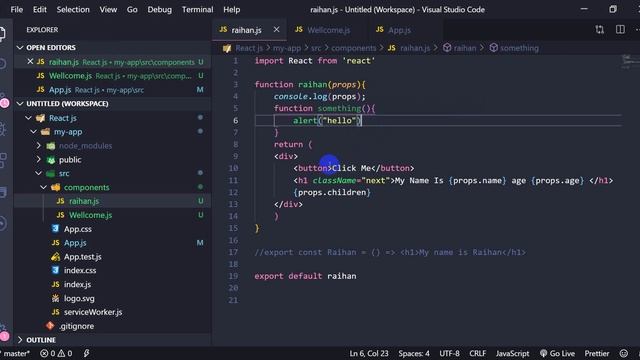Select Wellcome.js in Open Editors list
The width and height of the screenshot is (640, 360).
pyautogui.click(x=114, y=76)
